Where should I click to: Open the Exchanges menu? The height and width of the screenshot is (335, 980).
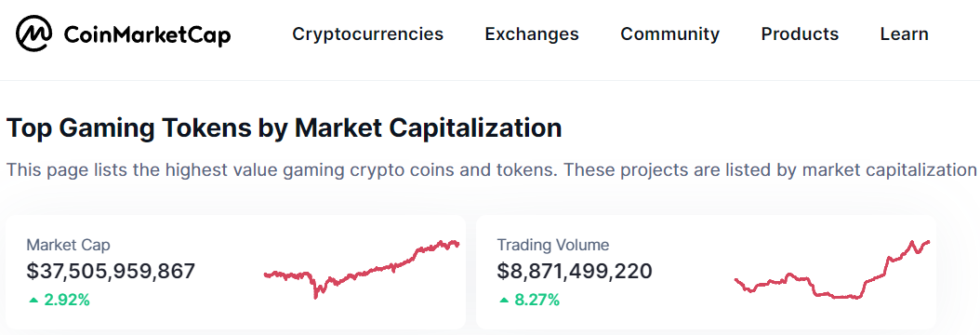point(532,33)
